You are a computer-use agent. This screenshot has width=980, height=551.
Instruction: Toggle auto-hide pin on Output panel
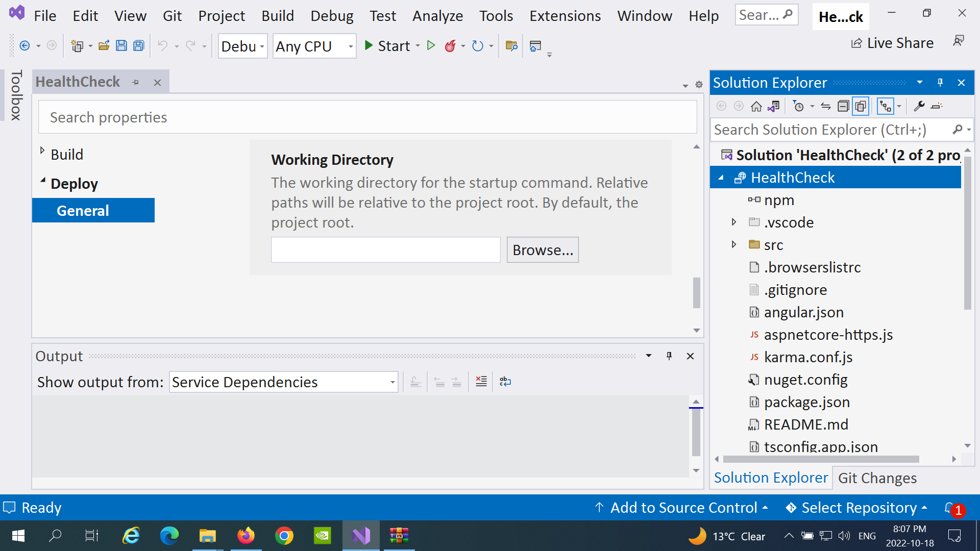669,356
